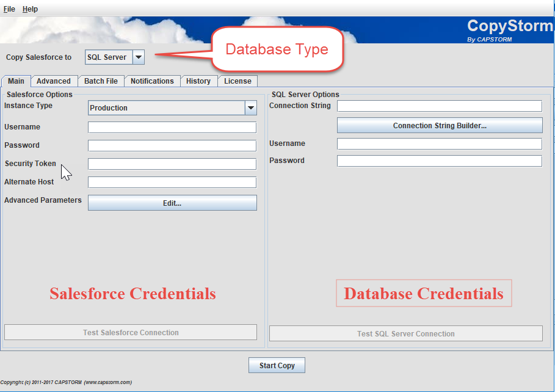Open the License tab
This screenshot has height=392, width=555.
pos(238,81)
